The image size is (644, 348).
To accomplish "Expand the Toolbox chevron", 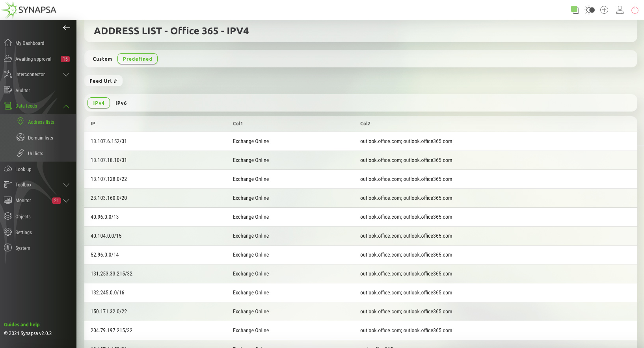I will (66, 185).
